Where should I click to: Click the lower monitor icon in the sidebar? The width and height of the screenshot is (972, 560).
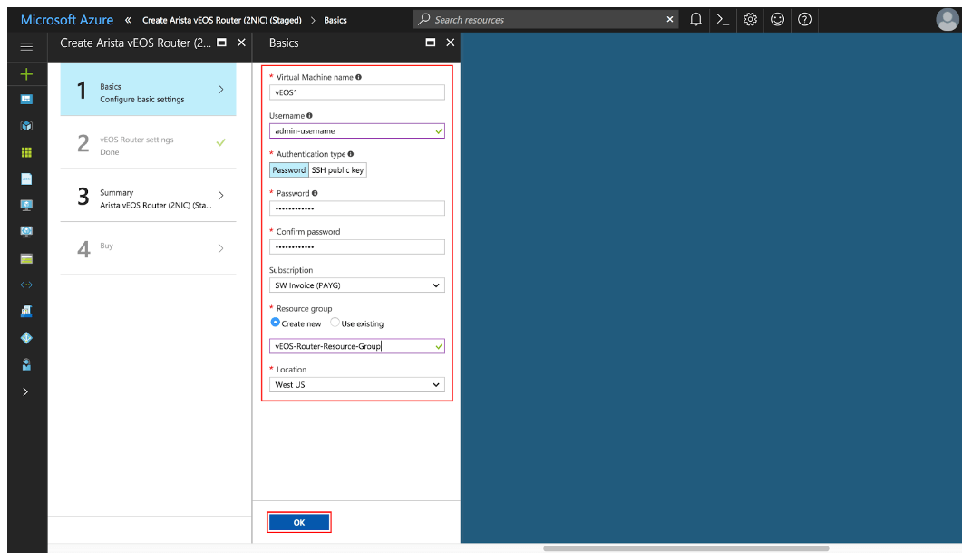pos(26,232)
